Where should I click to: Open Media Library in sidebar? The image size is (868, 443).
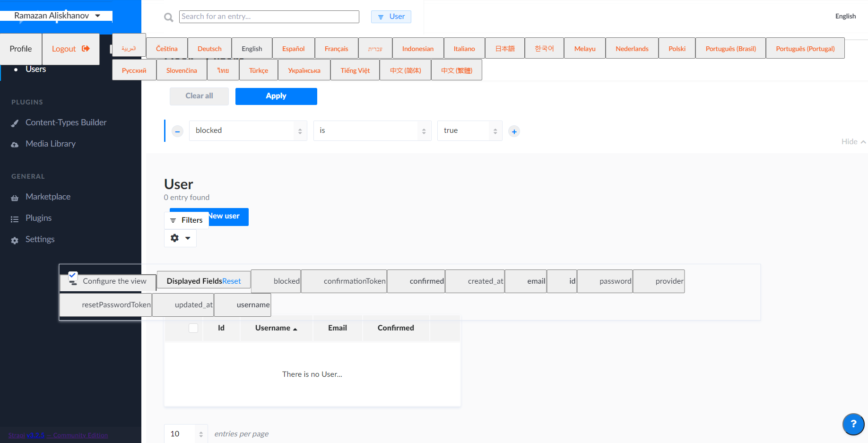pos(50,144)
